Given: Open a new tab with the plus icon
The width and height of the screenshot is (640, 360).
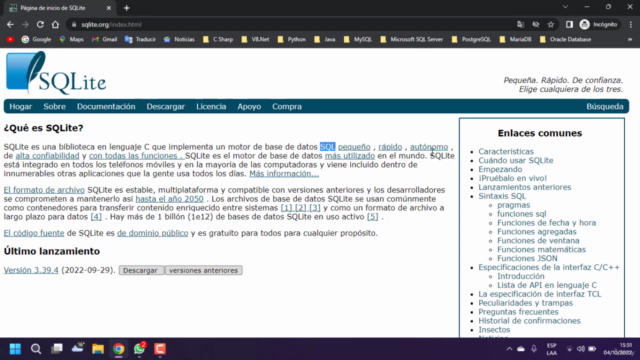Looking at the screenshot, I should [127, 8].
